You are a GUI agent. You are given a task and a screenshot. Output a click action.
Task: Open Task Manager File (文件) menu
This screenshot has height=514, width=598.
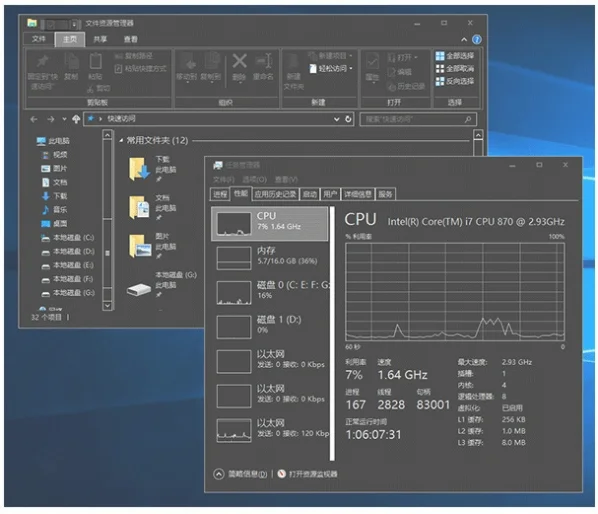(x=223, y=180)
